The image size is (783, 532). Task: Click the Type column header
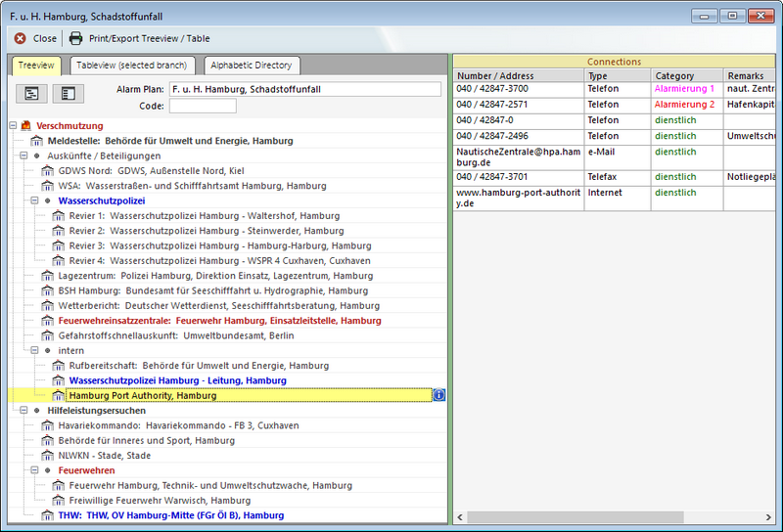[618, 76]
